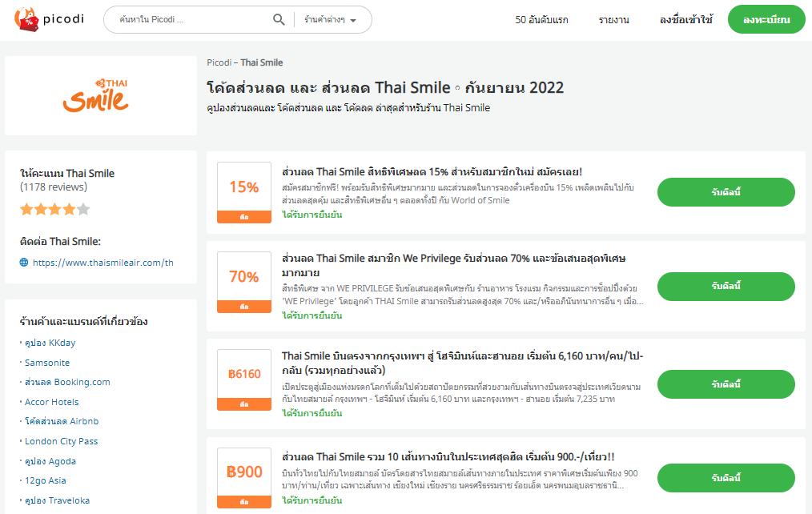Click the (1178 reviews) text

point(54,187)
